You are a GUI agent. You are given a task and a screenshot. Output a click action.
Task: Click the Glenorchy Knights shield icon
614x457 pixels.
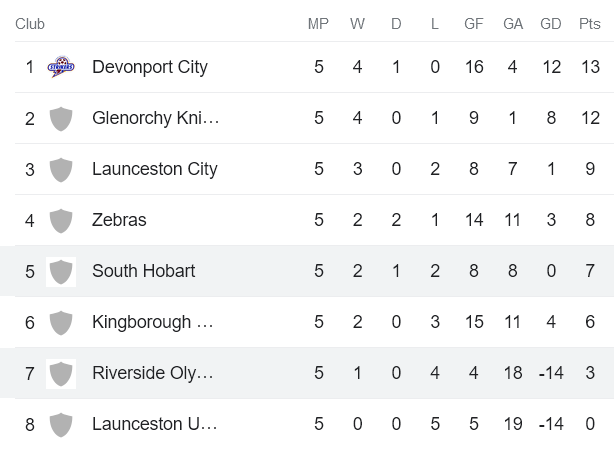click(x=61, y=118)
